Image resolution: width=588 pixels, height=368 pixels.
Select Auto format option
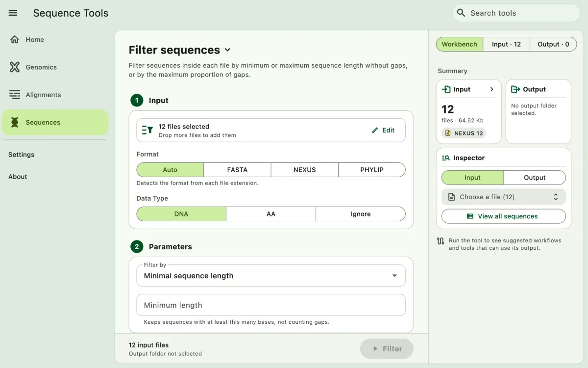170,170
